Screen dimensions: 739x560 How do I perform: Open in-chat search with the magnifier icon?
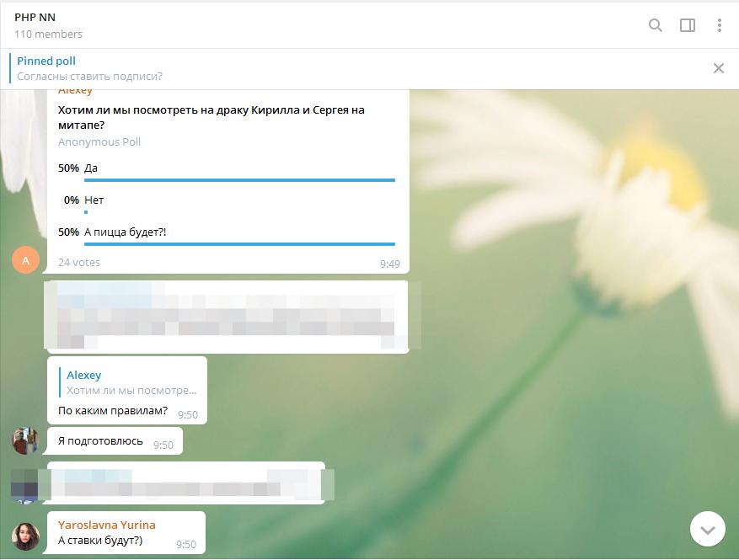(656, 26)
